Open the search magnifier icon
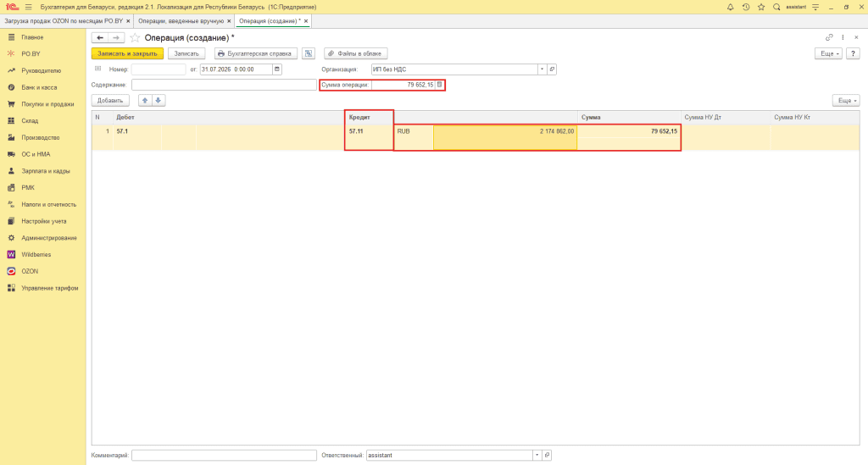The image size is (868, 465). 776,7
